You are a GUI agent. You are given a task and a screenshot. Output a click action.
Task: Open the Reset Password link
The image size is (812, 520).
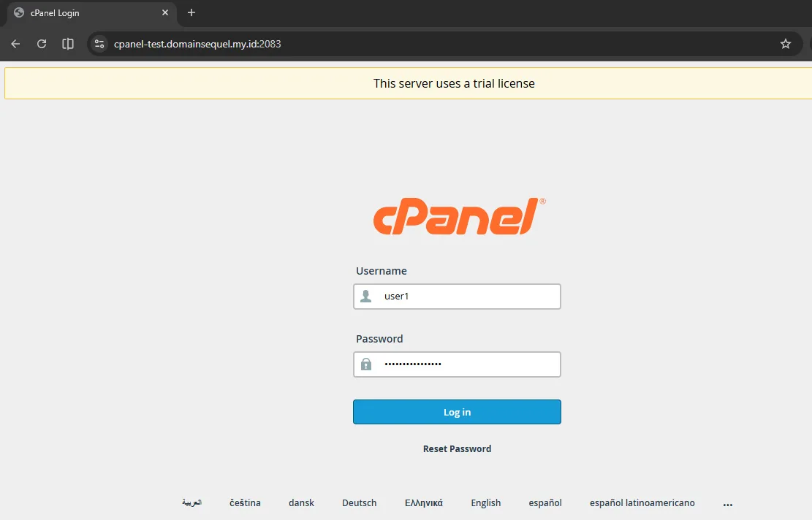[457, 448]
